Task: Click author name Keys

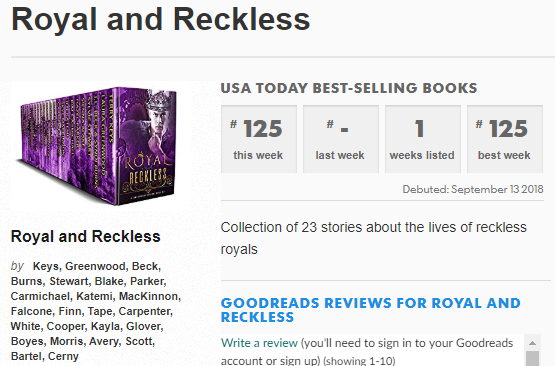Action: coord(46,266)
